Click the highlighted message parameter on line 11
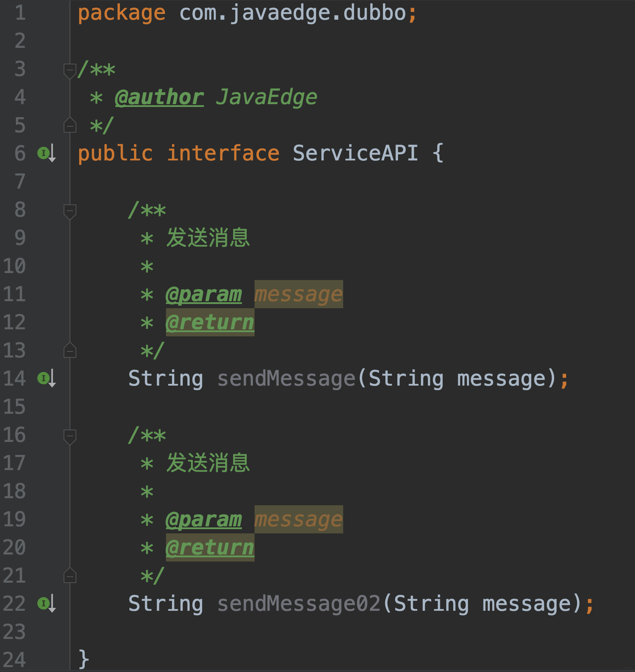Image resolution: width=635 pixels, height=672 pixels. (299, 294)
